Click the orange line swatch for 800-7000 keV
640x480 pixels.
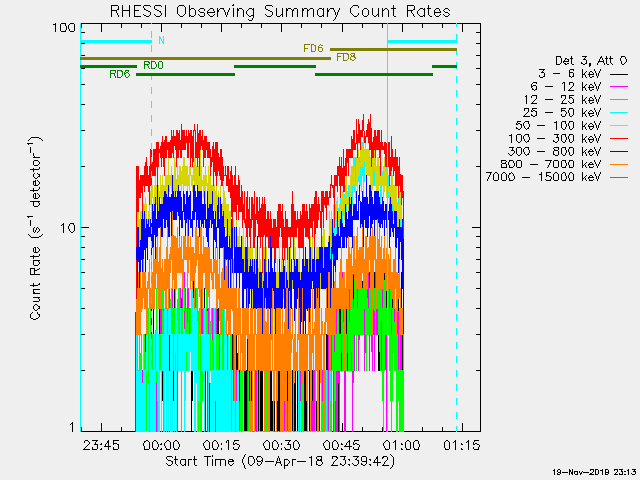tap(619, 165)
